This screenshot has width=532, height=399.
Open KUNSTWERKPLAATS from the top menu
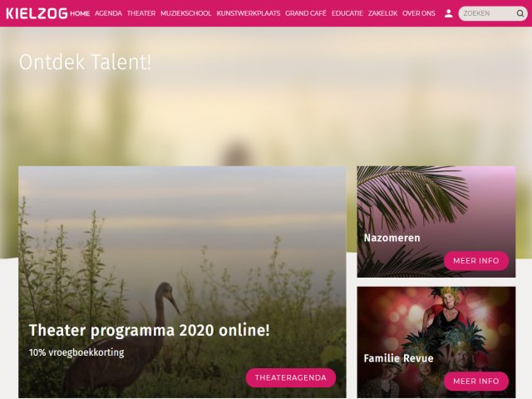pyautogui.click(x=249, y=13)
